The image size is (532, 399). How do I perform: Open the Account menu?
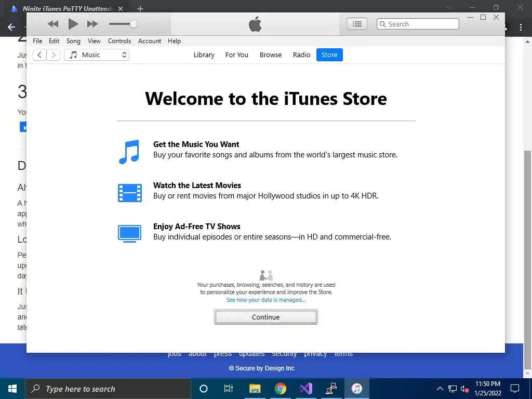[150, 41]
